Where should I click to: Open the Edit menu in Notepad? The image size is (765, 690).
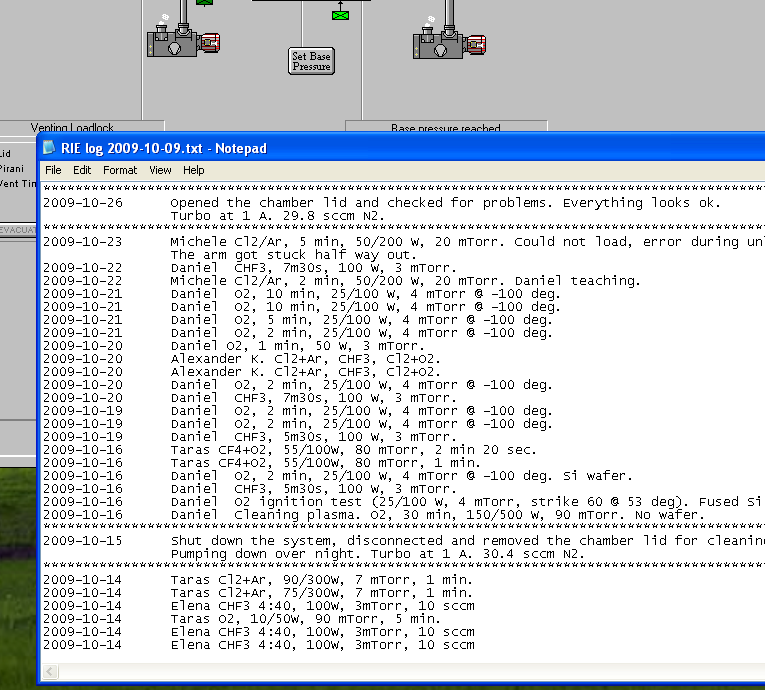82,170
